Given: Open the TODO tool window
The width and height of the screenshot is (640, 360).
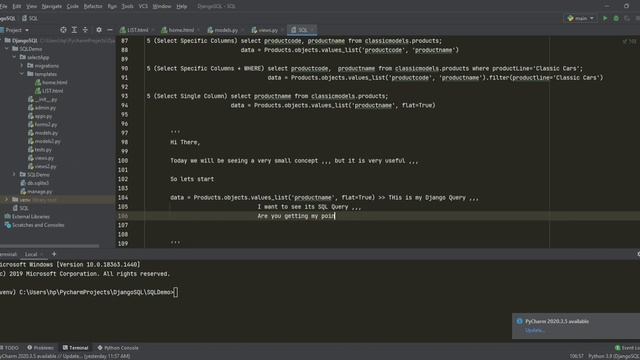Looking at the screenshot, I should 9,348.
